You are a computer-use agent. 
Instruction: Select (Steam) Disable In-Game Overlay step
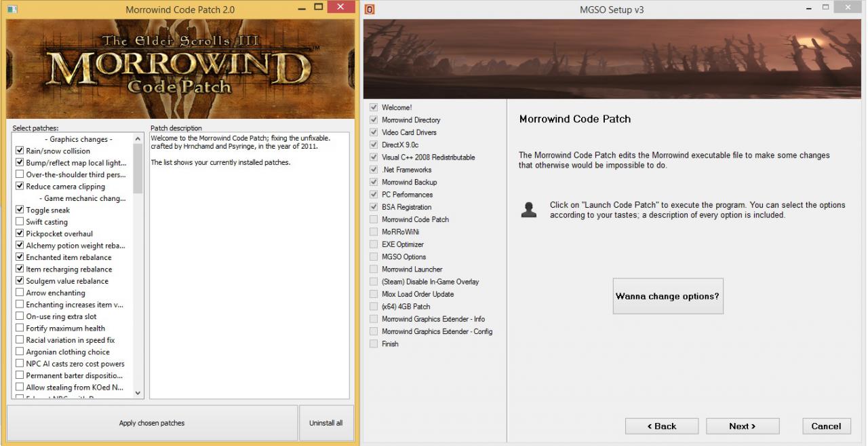tap(425, 282)
